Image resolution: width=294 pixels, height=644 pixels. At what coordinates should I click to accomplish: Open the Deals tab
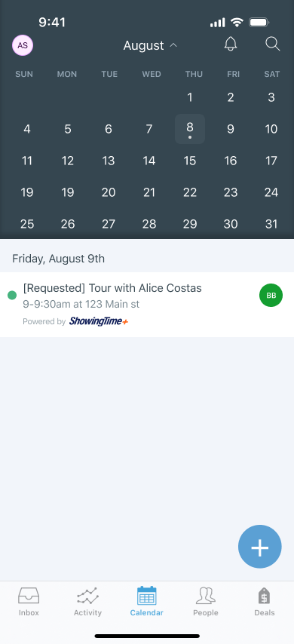click(x=265, y=601)
